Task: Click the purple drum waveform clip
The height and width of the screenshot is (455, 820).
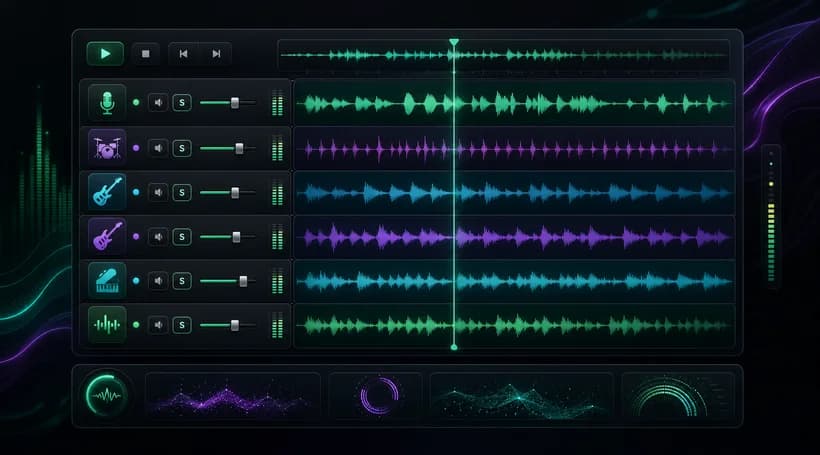Action: pos(515,149)
